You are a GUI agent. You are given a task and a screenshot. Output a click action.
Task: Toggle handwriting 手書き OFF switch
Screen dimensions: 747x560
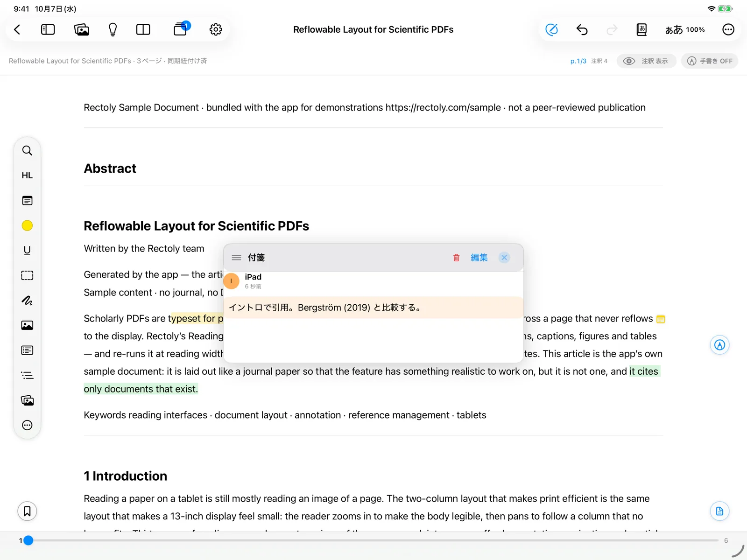(x=710, y=61)
